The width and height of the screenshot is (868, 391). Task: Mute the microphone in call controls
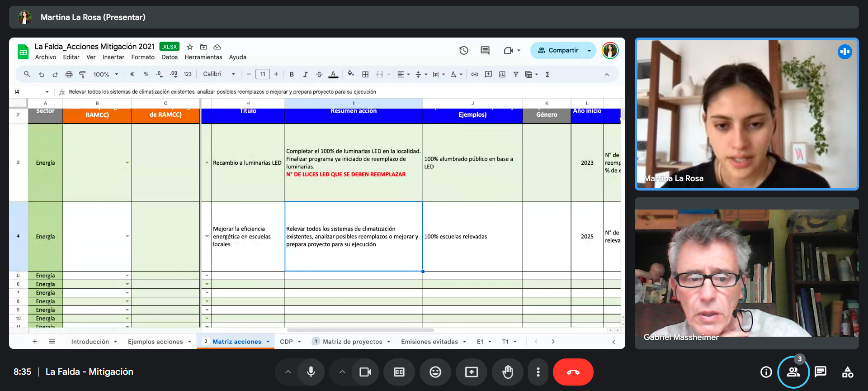311,372
